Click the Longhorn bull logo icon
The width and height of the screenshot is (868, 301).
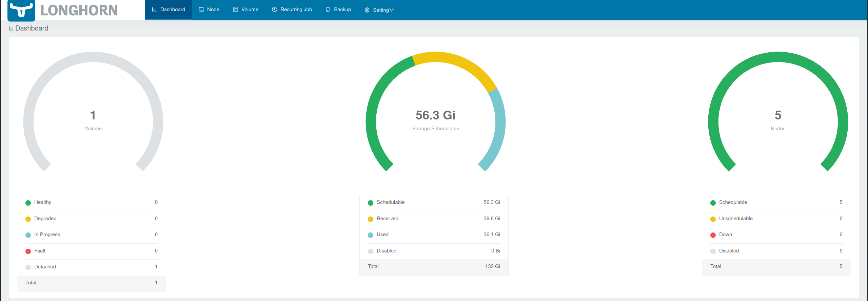(21, 10)
